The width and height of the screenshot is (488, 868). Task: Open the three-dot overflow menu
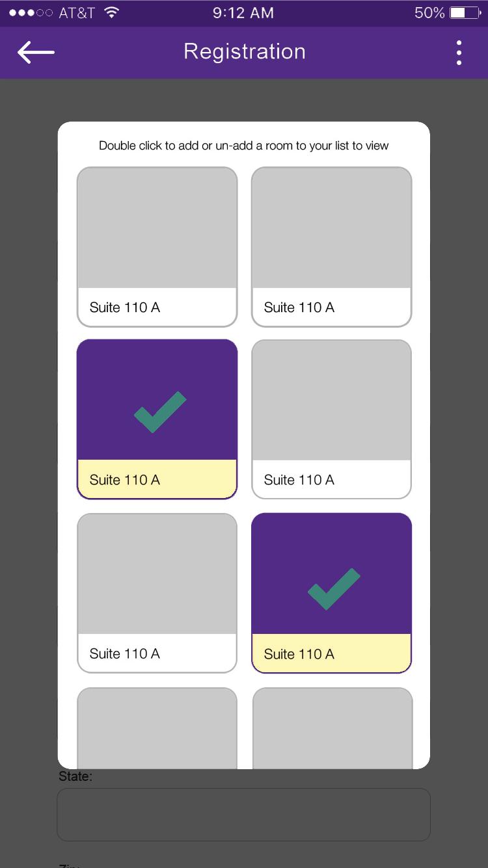pyautogui.click(x=459, y=53)
